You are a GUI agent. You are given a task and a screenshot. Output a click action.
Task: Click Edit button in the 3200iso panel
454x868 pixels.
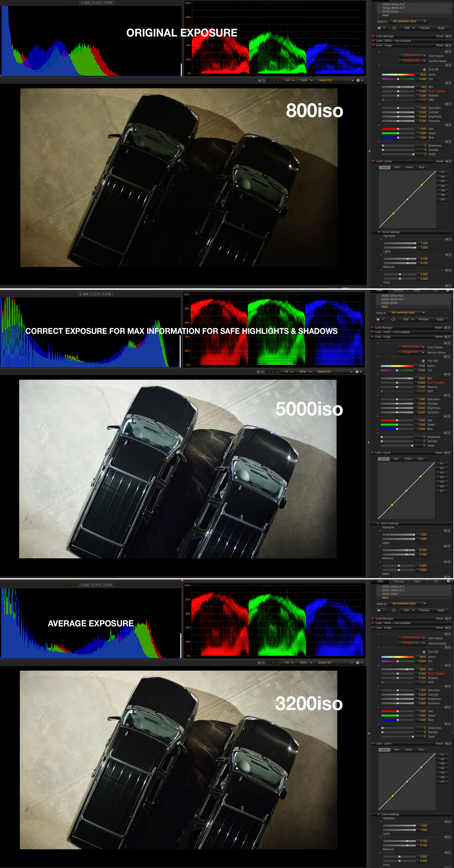point(408,611)
